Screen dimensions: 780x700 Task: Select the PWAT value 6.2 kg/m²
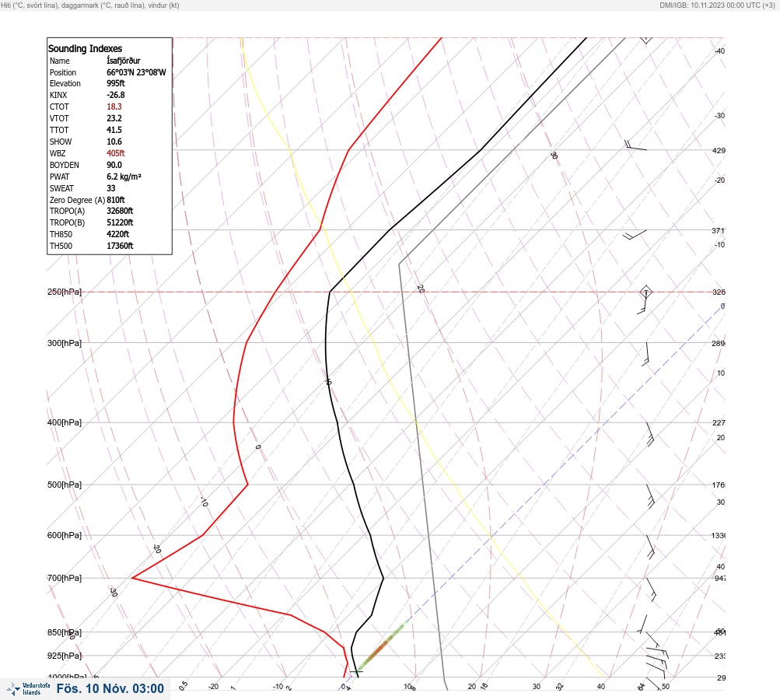[124, 177]
